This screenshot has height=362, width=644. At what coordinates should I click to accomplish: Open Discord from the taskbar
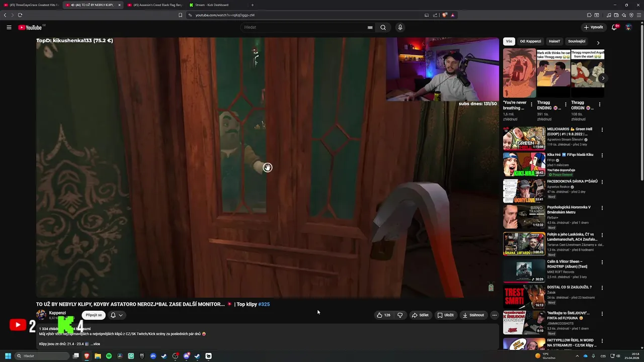(x=186, y=356)
